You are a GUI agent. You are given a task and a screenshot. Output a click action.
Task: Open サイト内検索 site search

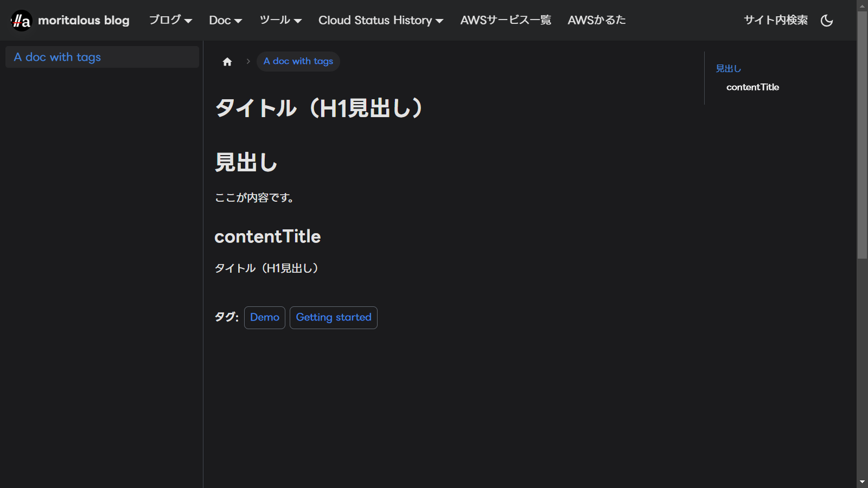pyautogui.click(x=775, y=21)
